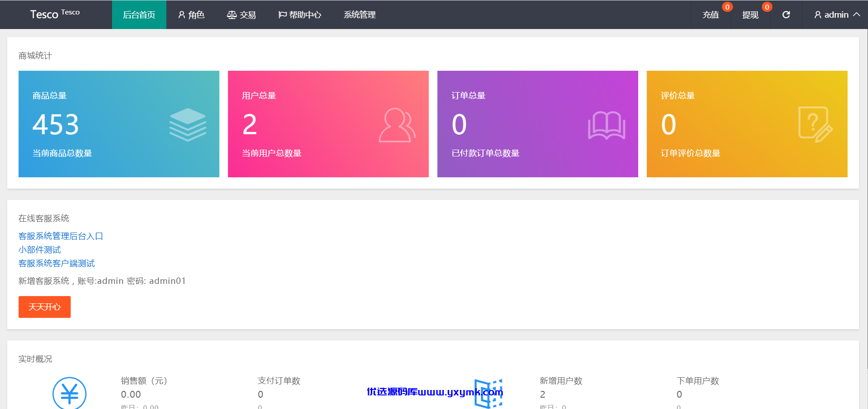Click the 订单评价总数量 label

[690, 153]
